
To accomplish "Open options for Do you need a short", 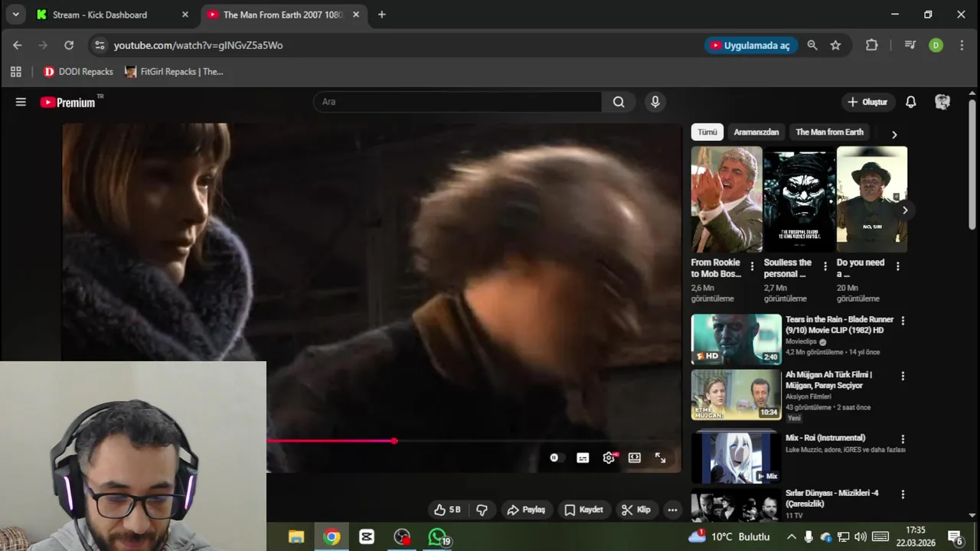I will click(x=897, y=266).
